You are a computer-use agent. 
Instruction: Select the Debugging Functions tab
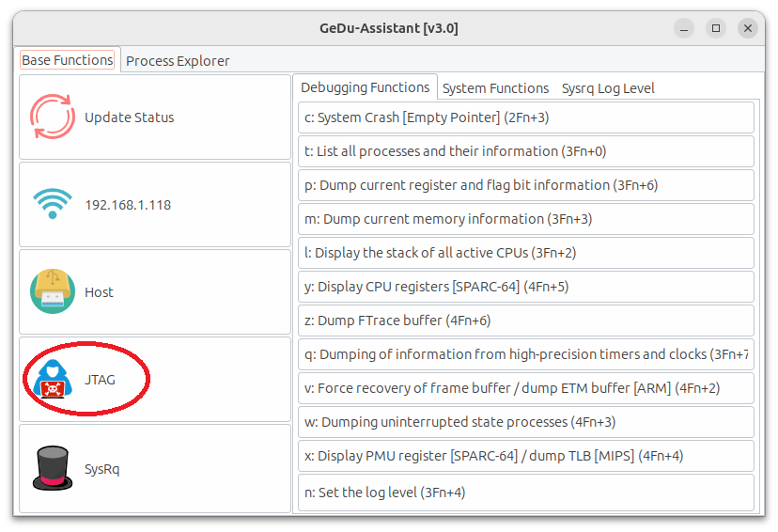(x=365, y=87)
